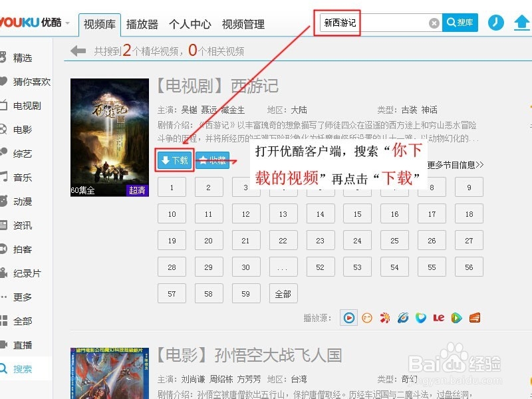The image size is (532, 399).
Task: Click the 搜库 search button
Action: [x=460, y=23]
